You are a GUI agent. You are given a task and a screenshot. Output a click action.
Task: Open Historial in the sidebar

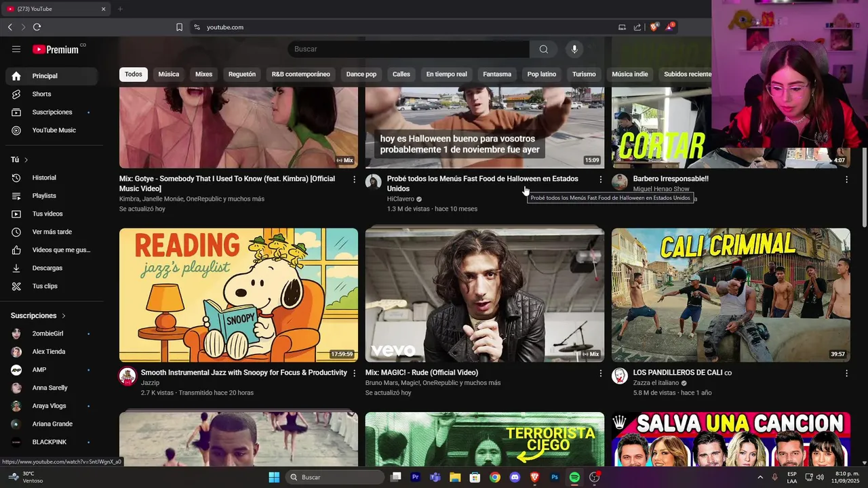pos(52,178)
